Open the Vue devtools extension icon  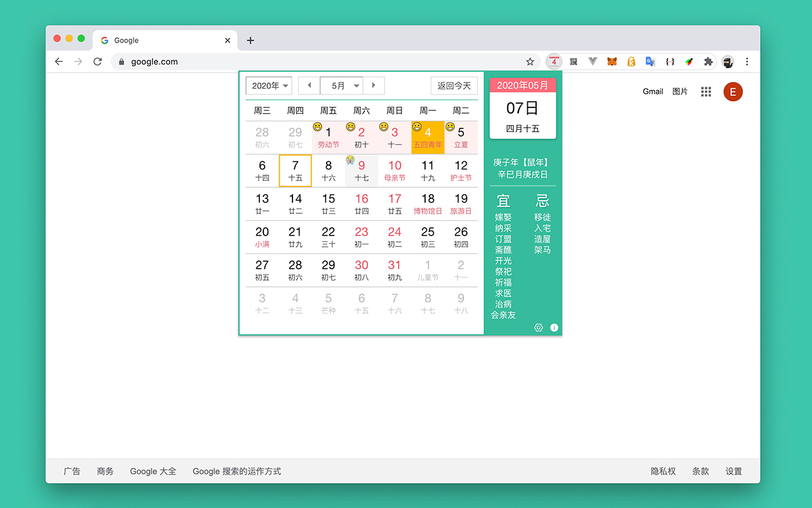[593, 62]
